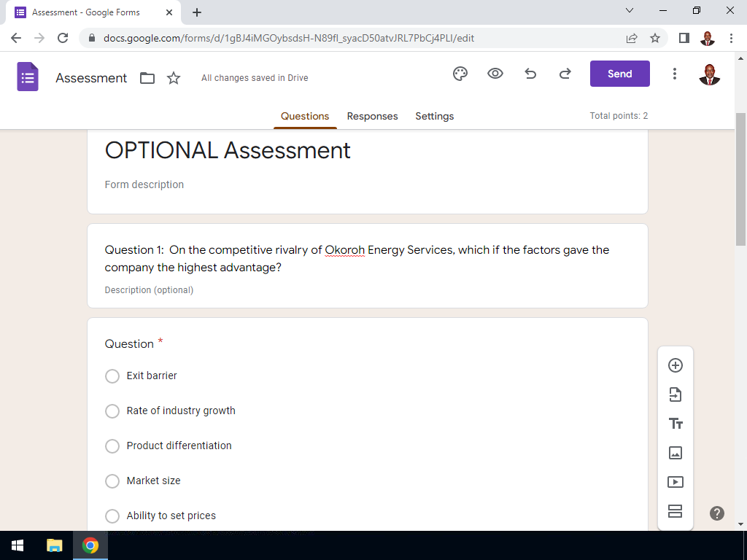
Task: Click the scrollbar down arrow
Action: point(741,524)
